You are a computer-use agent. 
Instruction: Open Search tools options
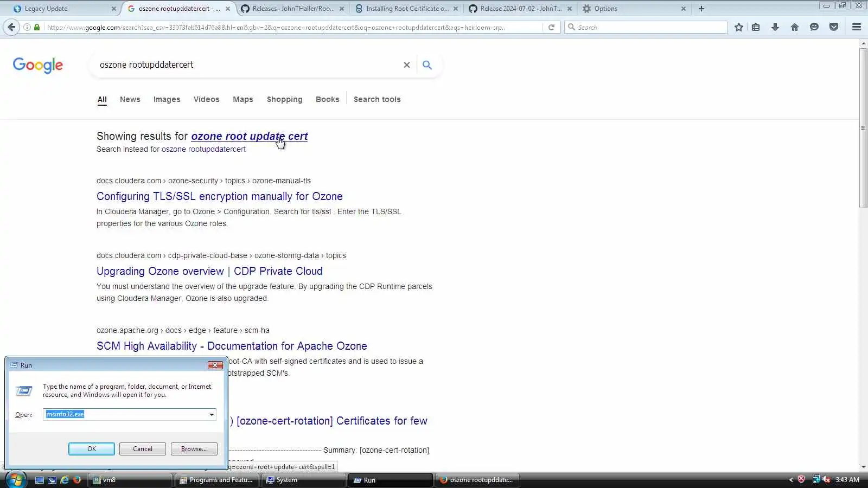[x=377, y=100]
